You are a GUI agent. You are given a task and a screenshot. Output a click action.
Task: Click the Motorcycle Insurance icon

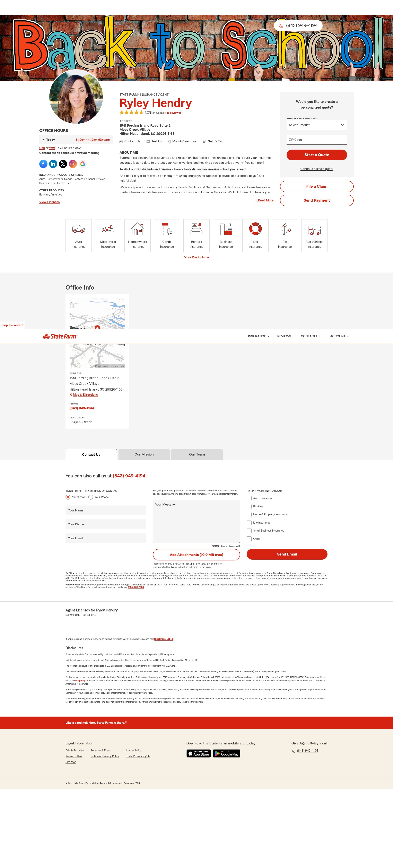(108, 229)
